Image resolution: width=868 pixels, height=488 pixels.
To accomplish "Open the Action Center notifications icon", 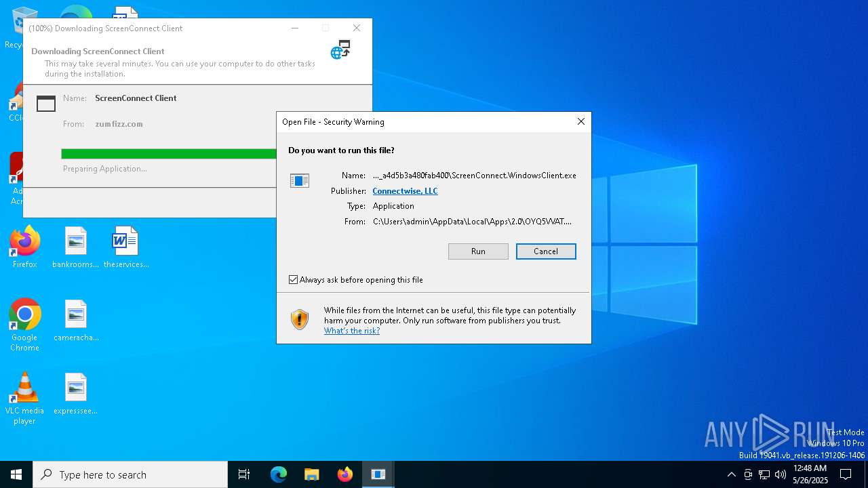I will (x=846, y=474).
